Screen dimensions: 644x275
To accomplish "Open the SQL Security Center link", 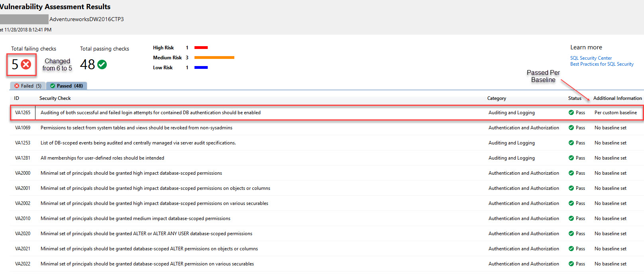I will (591, 58).
